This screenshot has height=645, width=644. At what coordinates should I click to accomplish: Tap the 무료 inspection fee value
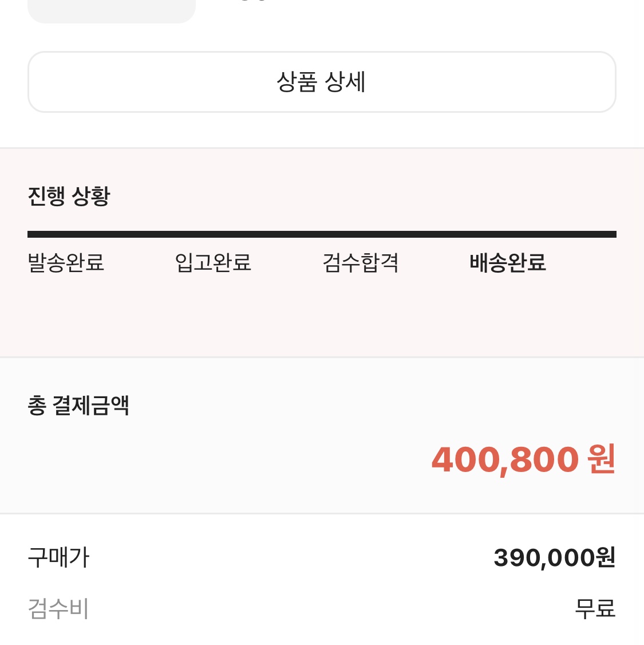[x=595, y=609]
